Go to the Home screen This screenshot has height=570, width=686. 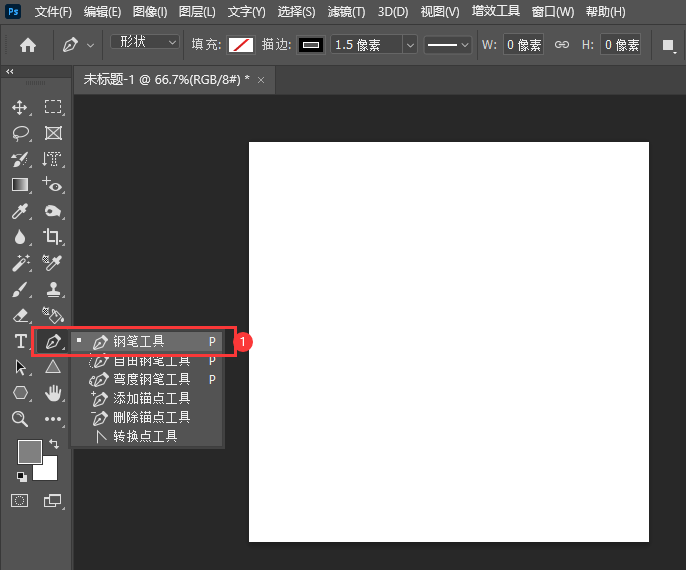[x=28, y=45]
